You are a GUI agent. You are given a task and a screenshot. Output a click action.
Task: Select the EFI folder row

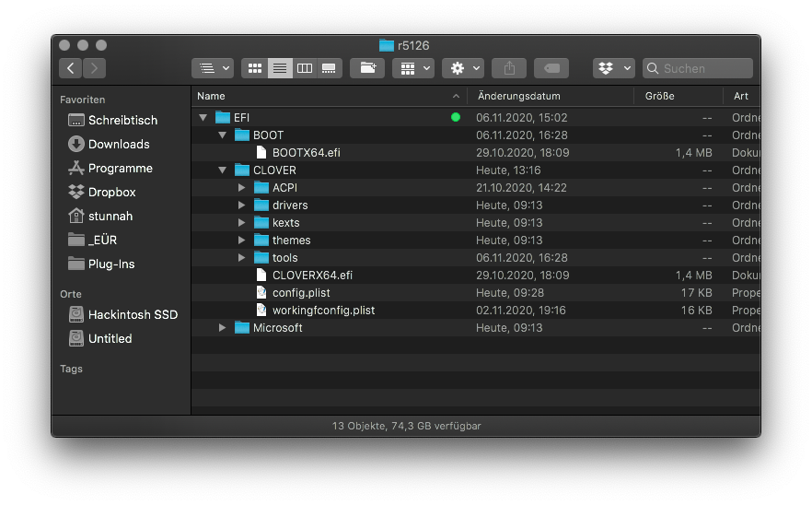coord(475,118)
